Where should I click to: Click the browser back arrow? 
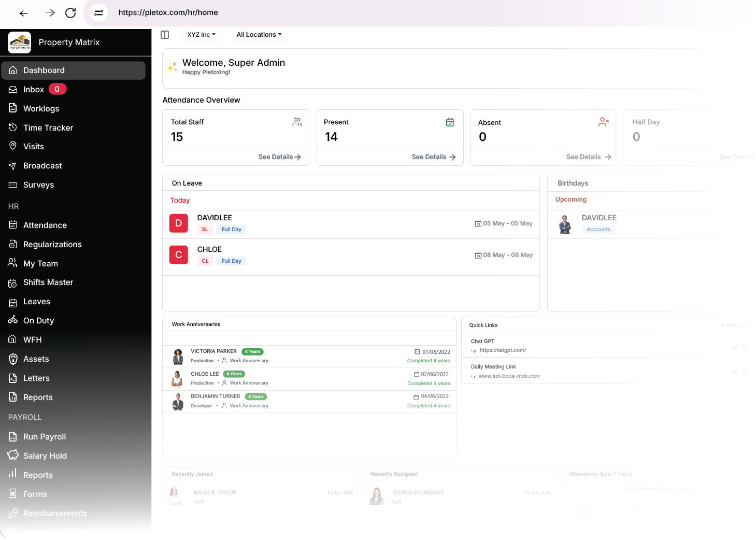23,13
